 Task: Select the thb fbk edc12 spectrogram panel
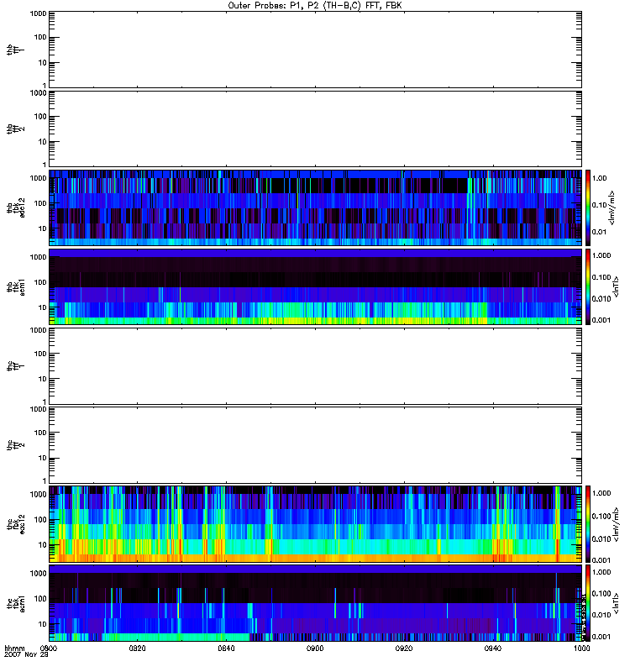pyautogui.click(x=315, y=207)
